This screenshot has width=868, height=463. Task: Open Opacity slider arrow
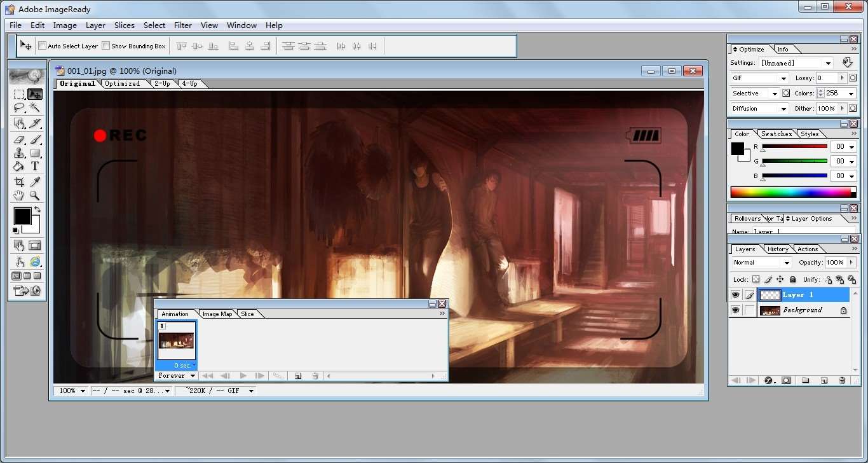click(851, 263)
